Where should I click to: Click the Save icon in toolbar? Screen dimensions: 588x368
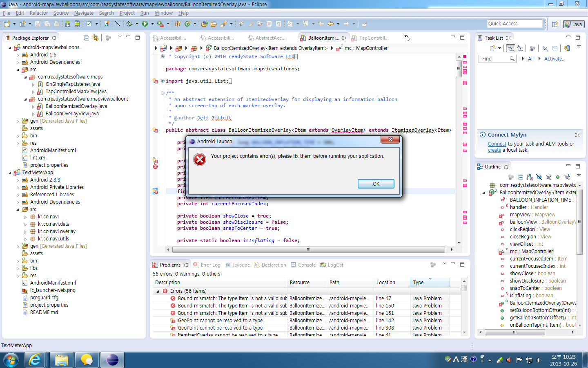38,24
